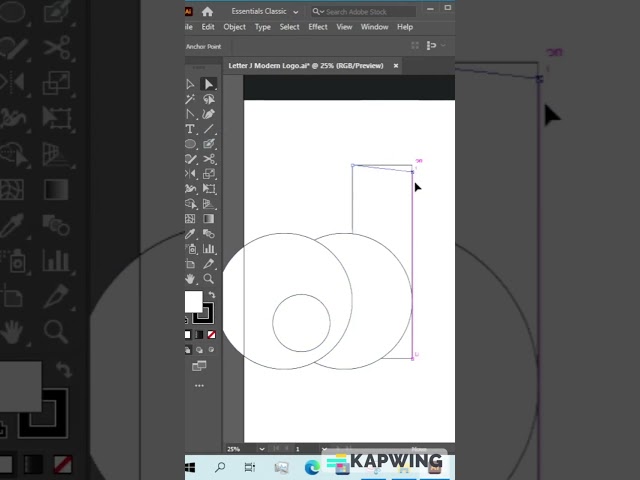Image resolution: width=640 pixels, height=480 pixels.
Task: Close the Letter J Modern Logo.ai tab
Action: (x=396, y=66)
